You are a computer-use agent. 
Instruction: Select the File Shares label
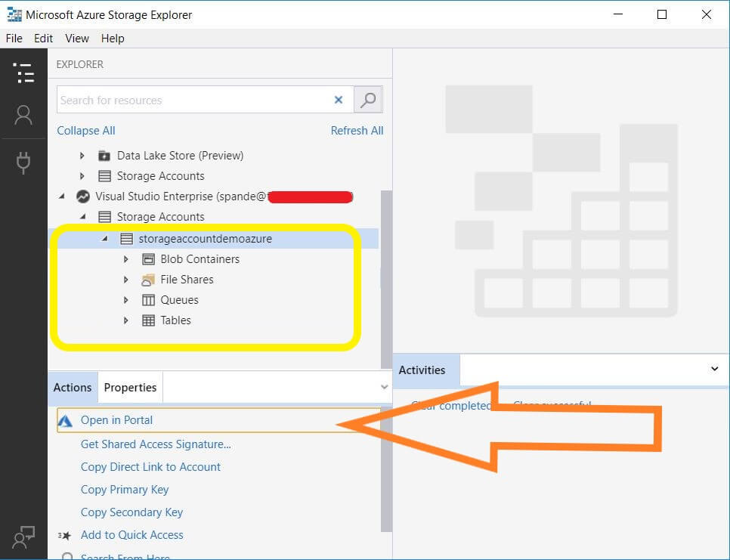pos(187,280)
